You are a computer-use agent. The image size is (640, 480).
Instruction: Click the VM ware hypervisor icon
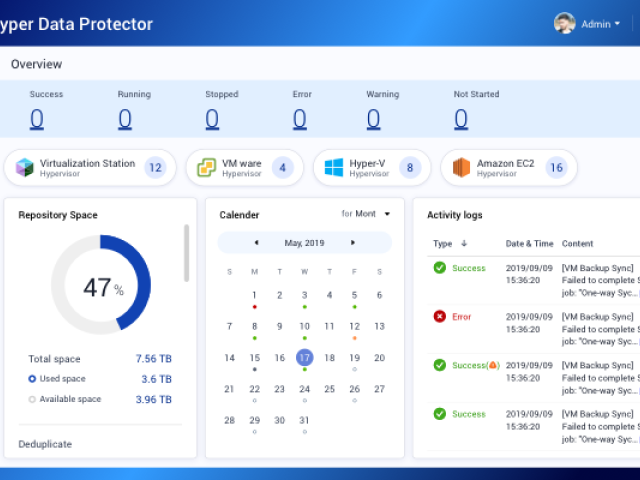click(x=207, y=167)
